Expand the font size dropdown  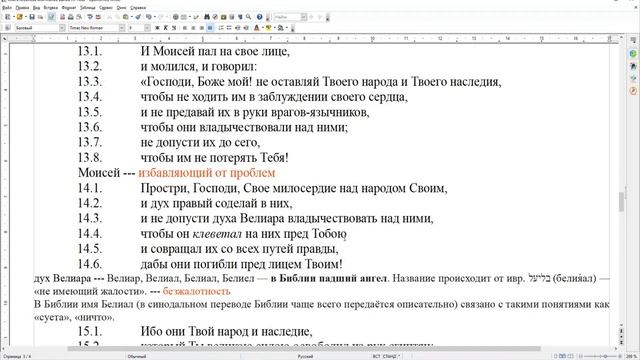pos(147,28)
